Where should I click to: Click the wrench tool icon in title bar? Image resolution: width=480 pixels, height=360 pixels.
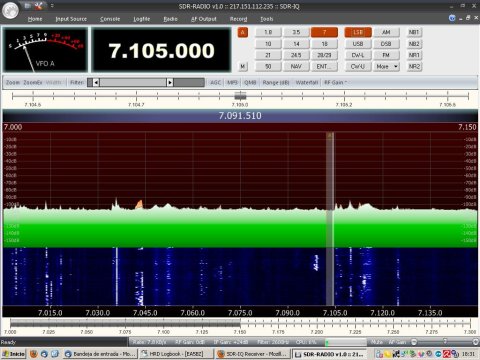coord(38,6)
